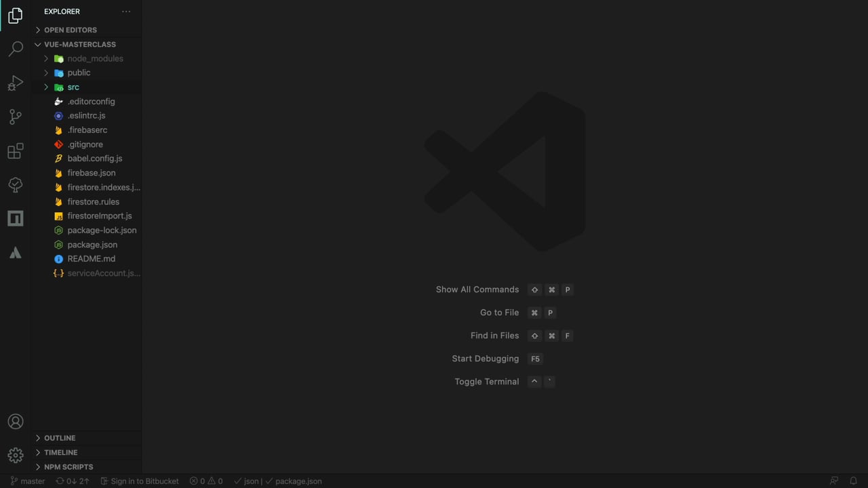Open the firestore.rules file
The height and width of the screenshot is (488, 868).
(86, 201)
